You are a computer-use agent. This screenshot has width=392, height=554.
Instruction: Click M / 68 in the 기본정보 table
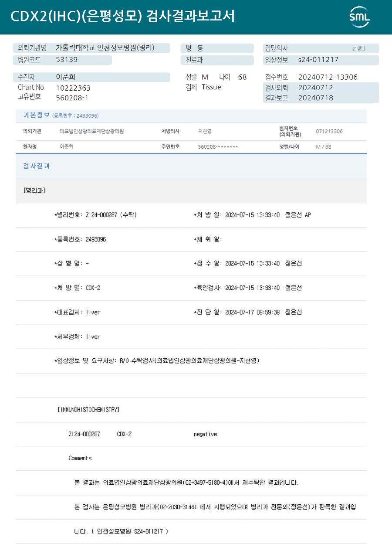(x=324, y=147)
